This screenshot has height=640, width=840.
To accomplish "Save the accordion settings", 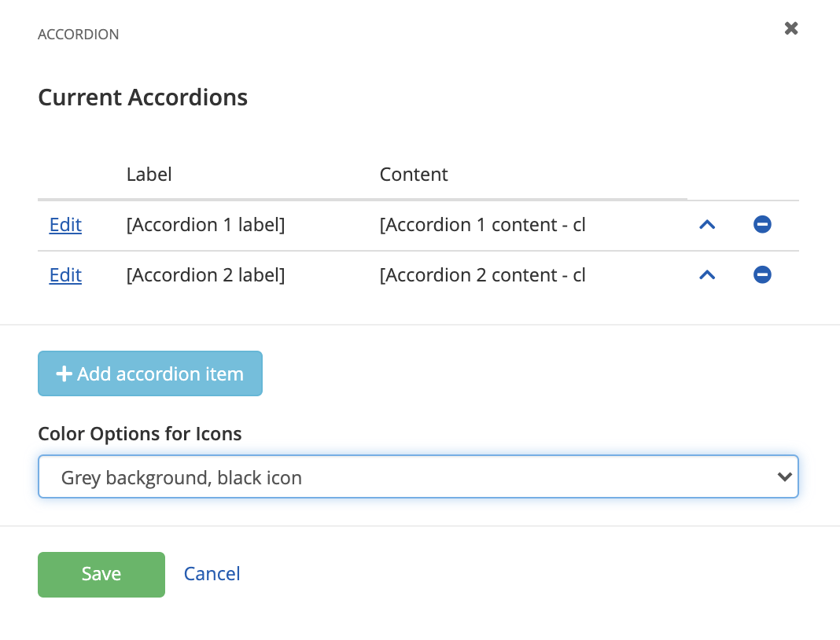I will point(101,574).
